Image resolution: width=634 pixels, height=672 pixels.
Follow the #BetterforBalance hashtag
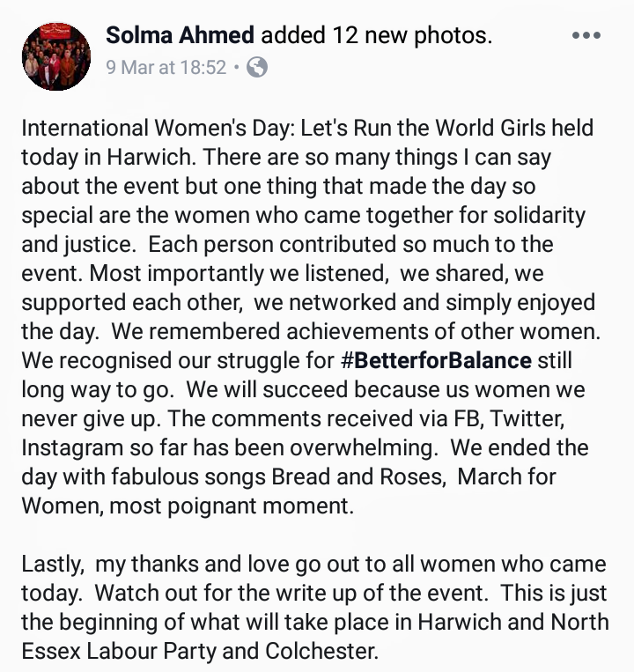(436, 360)
